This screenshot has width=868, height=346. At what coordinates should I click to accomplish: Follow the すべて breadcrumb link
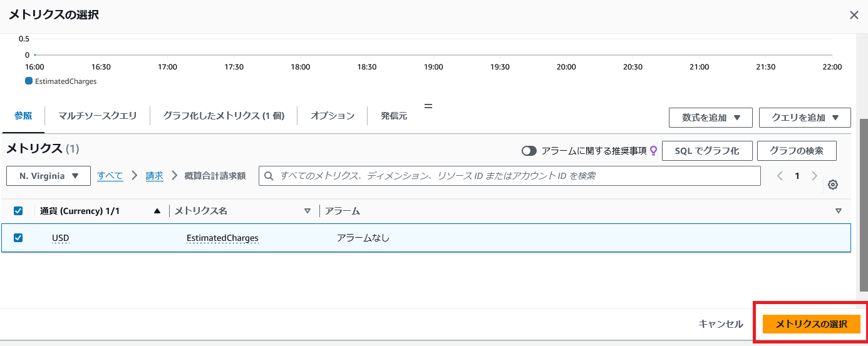tap(110, 176)
